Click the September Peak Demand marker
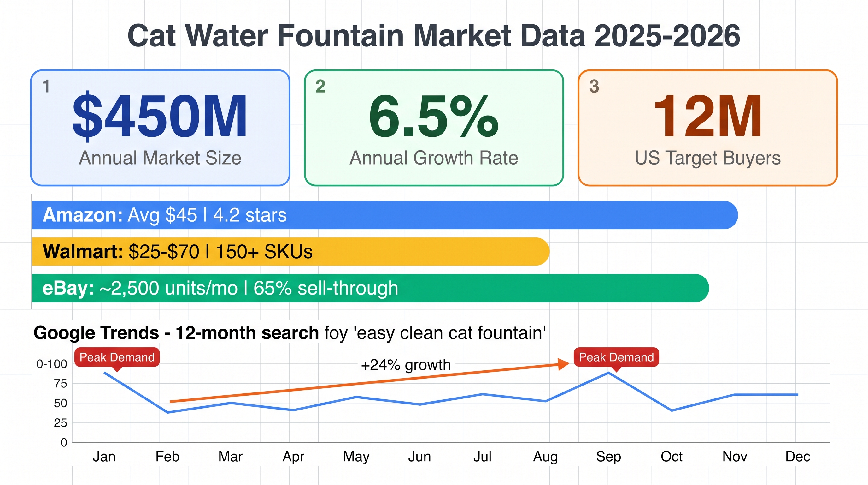Screen dimensions: 868x485 click(616, 357)
